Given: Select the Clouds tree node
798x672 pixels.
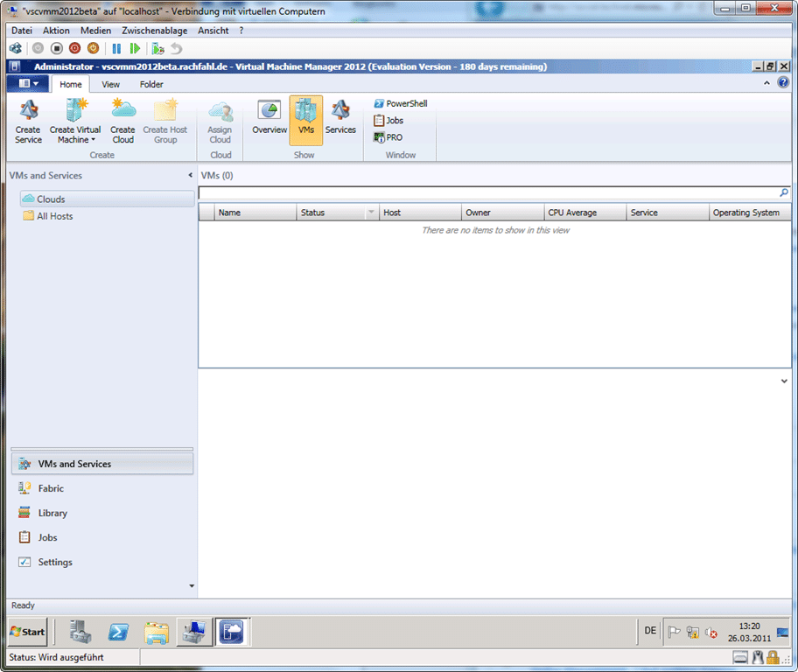Looking at the screenshot, I should pos(107,199).
